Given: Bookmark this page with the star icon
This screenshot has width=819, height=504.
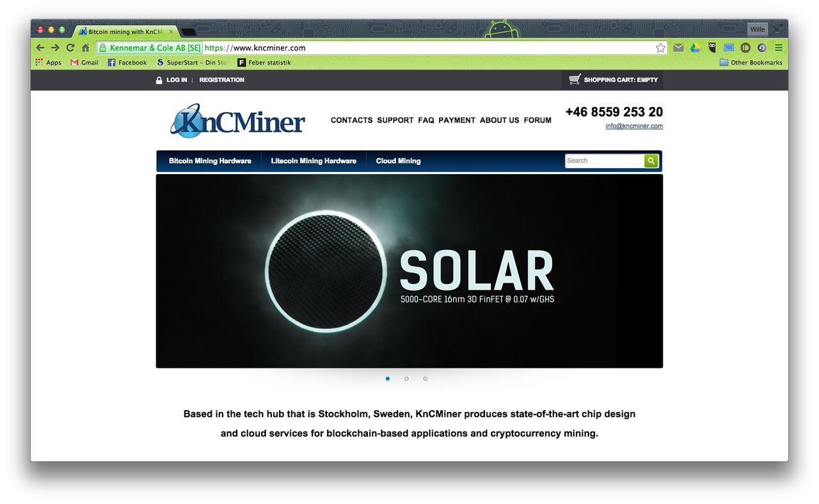Looking at the screenshot, I should (x=660, y=48).
